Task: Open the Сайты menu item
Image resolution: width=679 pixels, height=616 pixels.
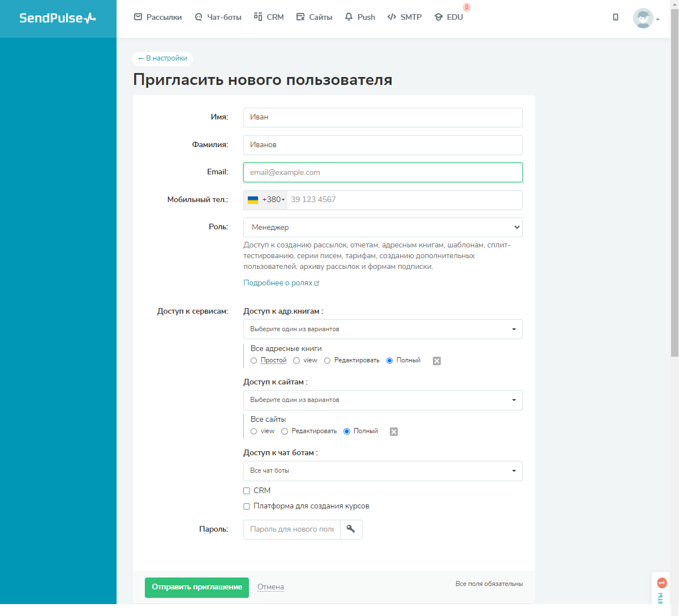Action: click(x=314, y=17)
